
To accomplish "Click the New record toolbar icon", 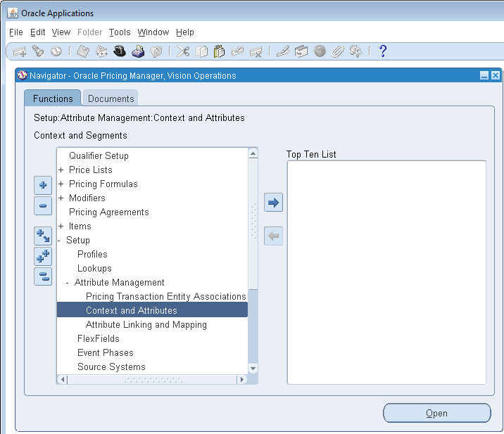I will pos(20,52).
